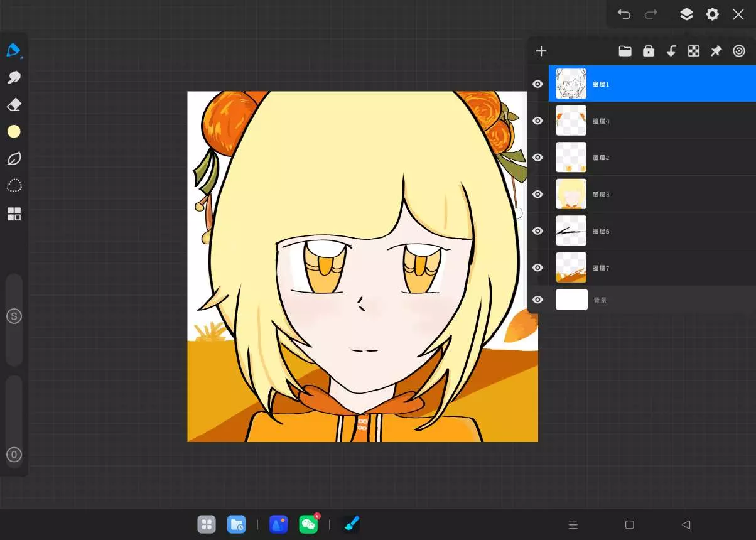Screen dimensions: 756x540
Task: Click the curved down-arrow layer icon
Action: tap(671, 51)
